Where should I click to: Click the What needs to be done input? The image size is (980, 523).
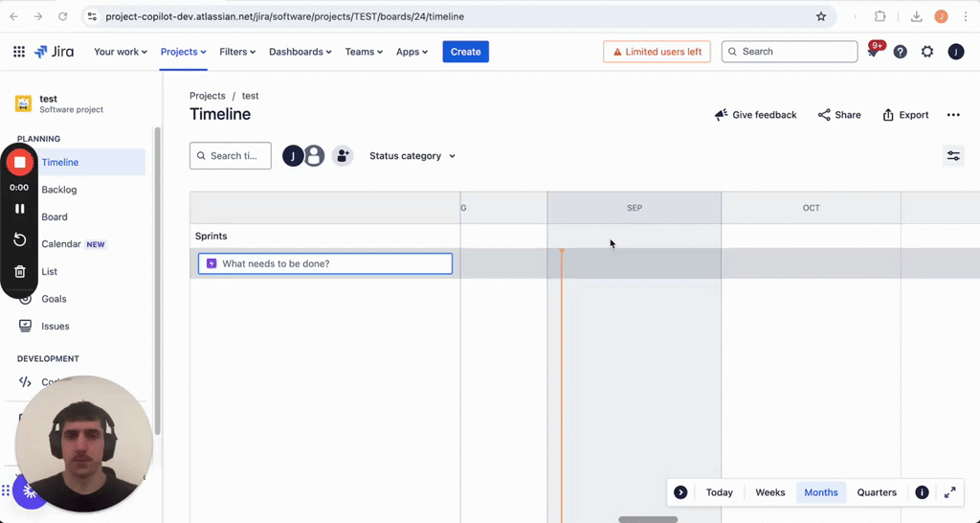click(325, 263)
